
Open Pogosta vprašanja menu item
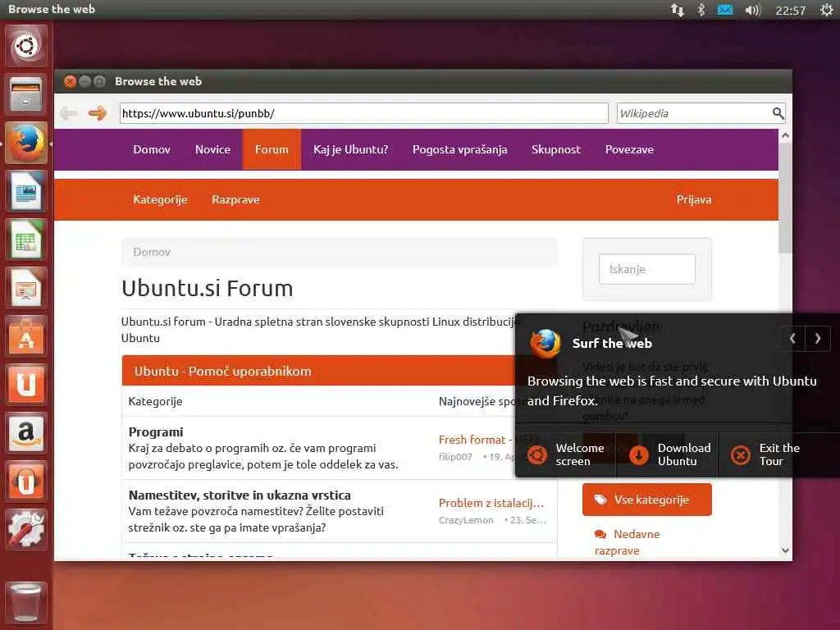click(459, 149)
